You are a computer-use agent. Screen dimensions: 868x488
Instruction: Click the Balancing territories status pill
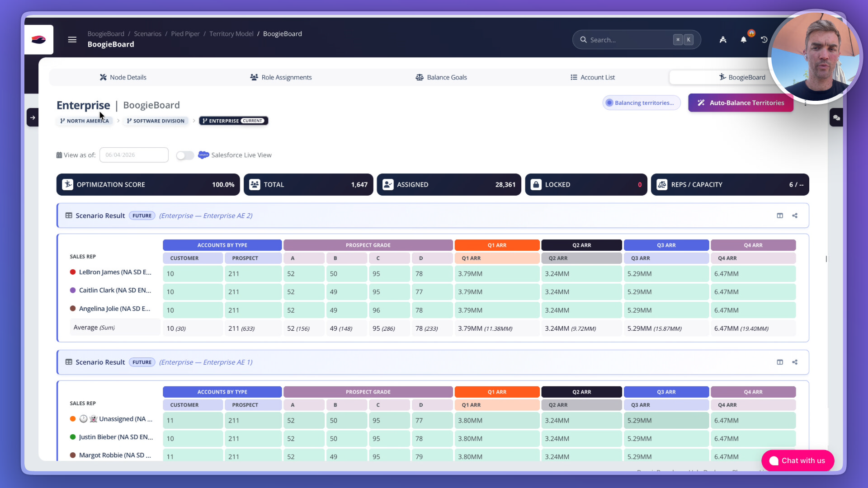[641, 103]
